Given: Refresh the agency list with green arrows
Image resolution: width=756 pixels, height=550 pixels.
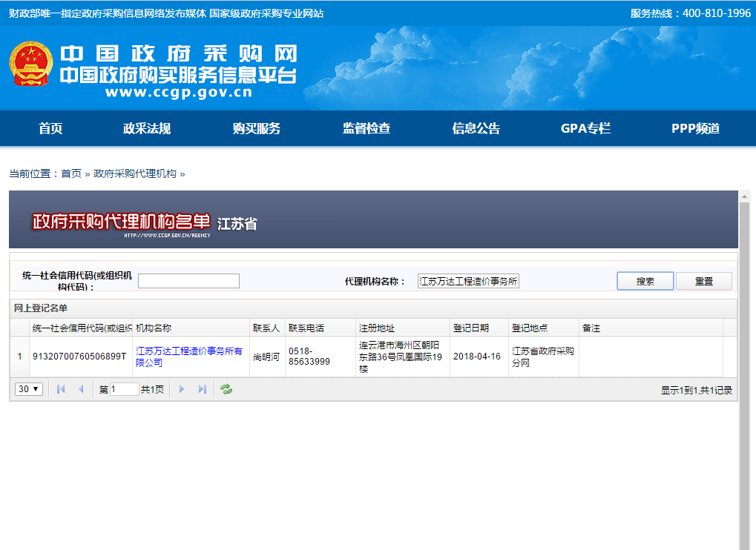Looking at the screenshot, I should (x=226, y=389).
